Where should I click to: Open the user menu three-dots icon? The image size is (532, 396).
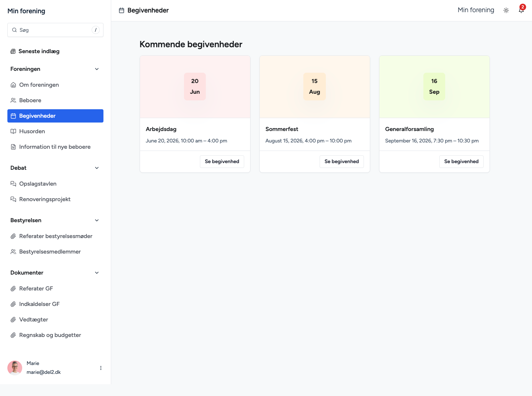click(101, 368)
